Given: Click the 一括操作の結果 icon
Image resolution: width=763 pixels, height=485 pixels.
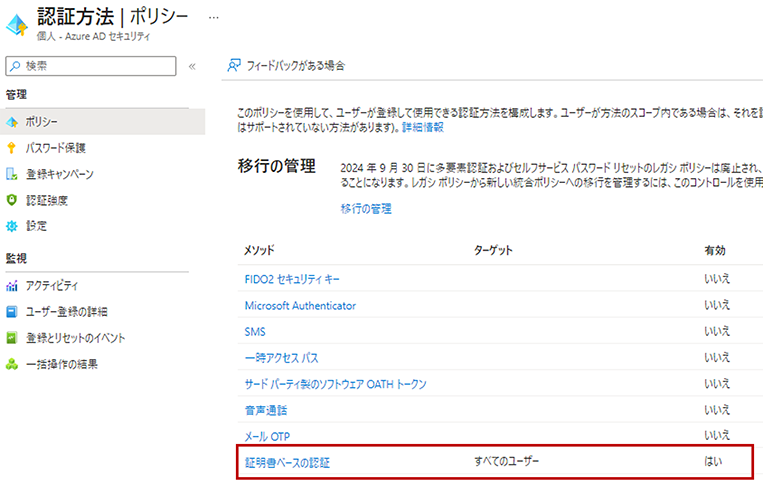Looking at the screenshot, I should [x=12, y=364].
